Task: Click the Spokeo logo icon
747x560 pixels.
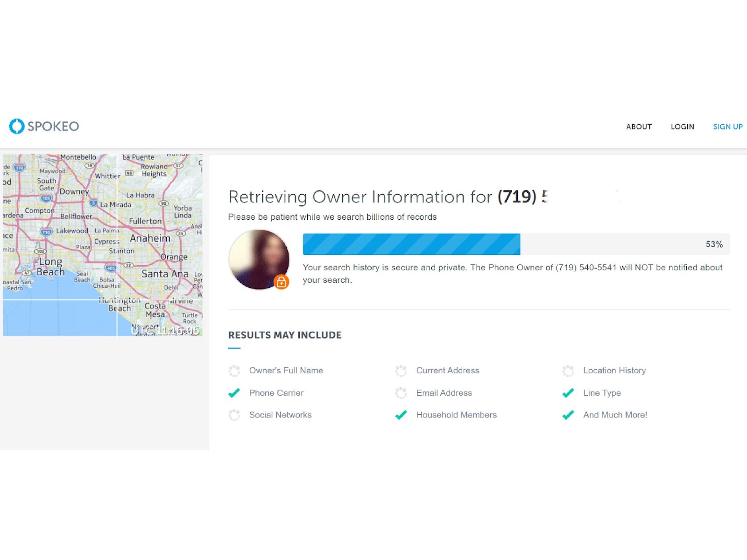Action: (17, 126)
